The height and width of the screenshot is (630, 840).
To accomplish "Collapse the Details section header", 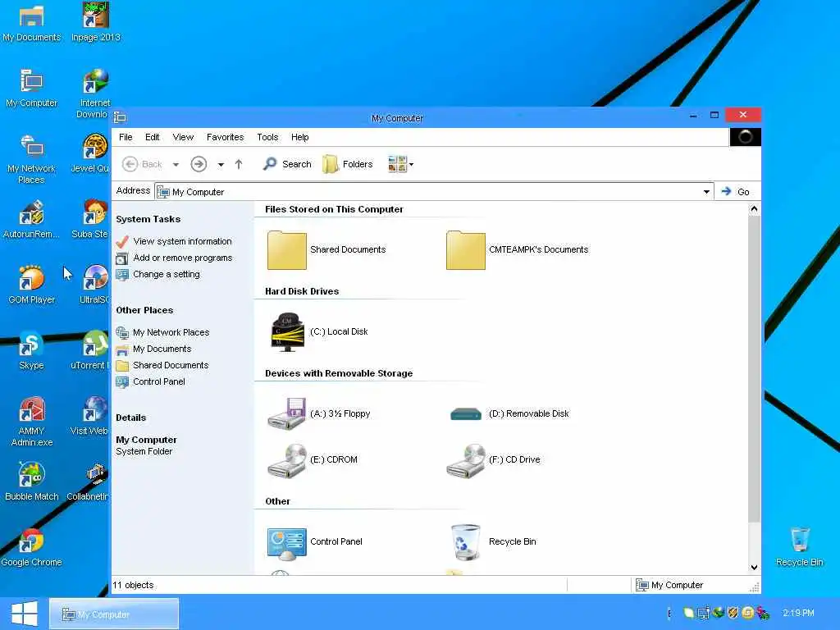I will (130, 418).
